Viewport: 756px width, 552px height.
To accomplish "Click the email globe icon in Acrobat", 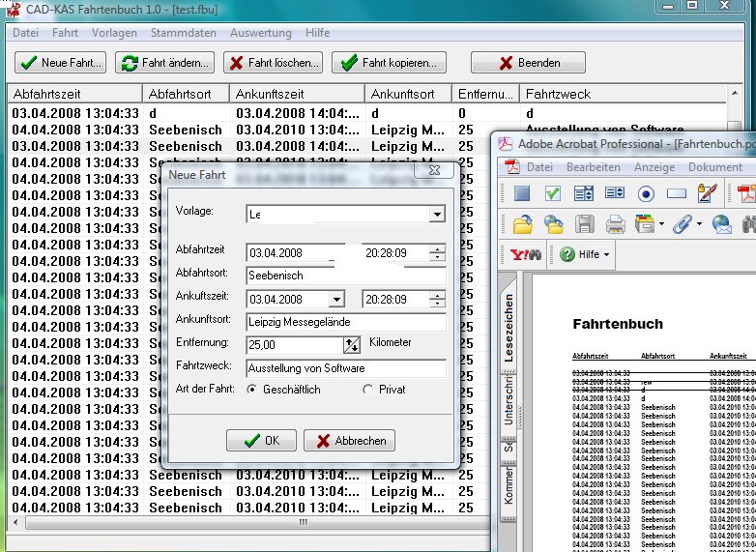I will [722, 224].
